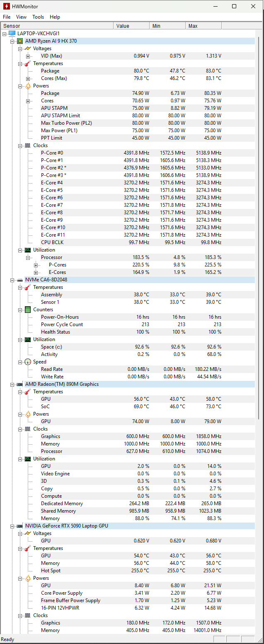Collapse the AMD Ryzen AI 9 HX 370 node
This screenshot has width=264, height=644.
(12, 41)
